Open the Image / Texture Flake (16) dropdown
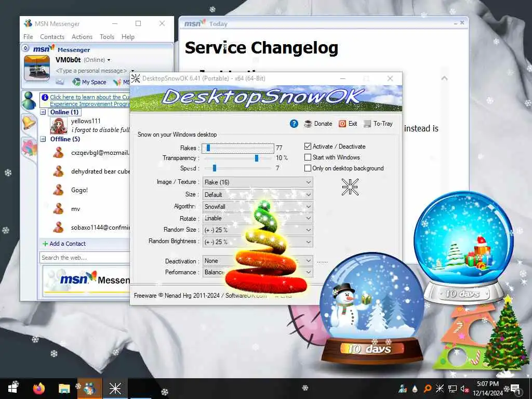The height and width of the screenshot is (399, 532). click(x=258, y=182)
